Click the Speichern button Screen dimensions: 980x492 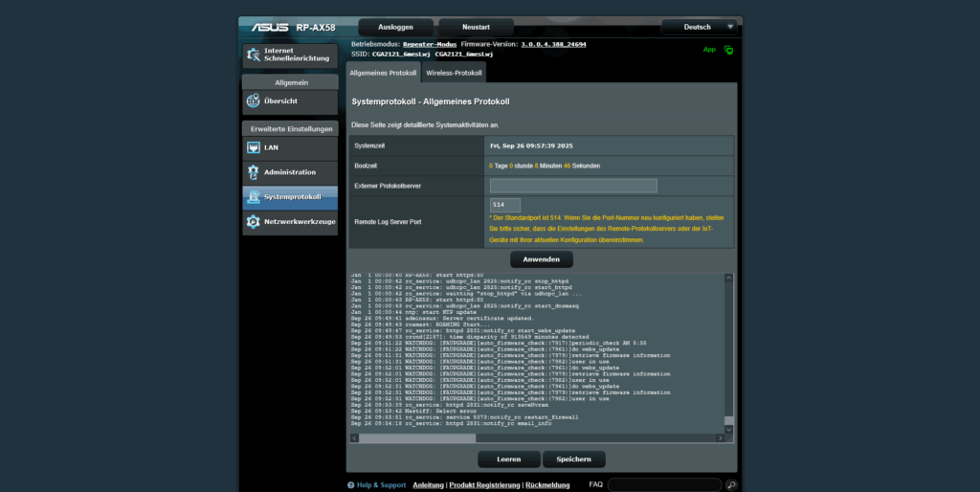[x=574, y=459]
